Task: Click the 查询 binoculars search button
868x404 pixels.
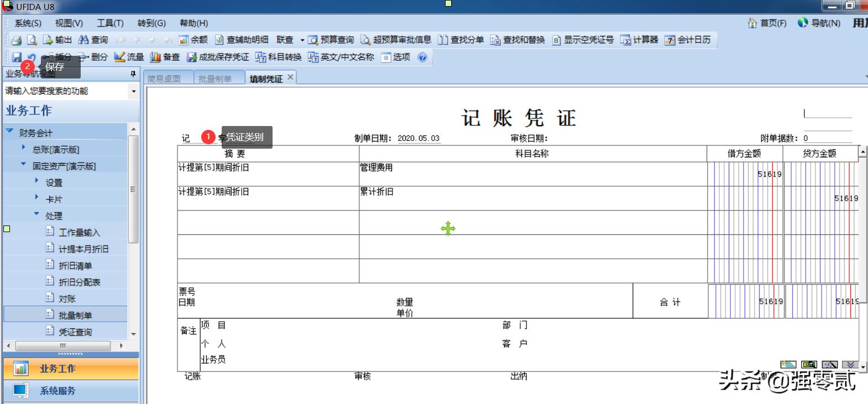Action: [93, 40]
